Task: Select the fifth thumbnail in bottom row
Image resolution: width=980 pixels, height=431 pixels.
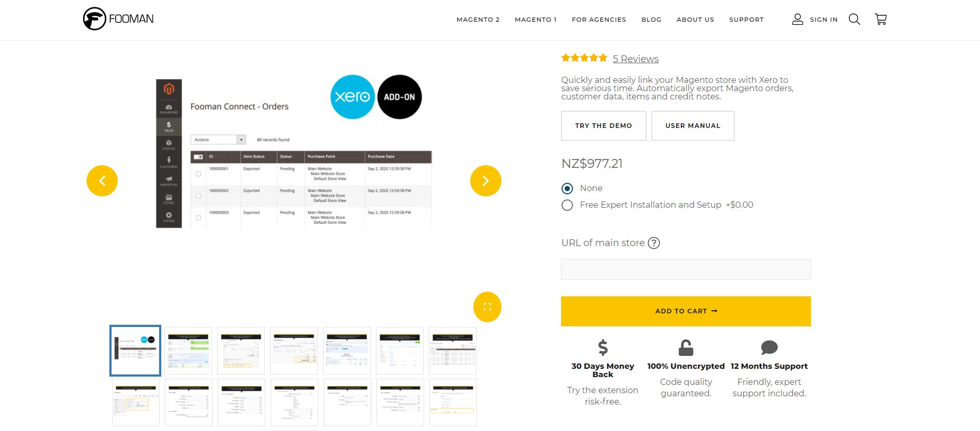Action: click(x=347, y=403)
